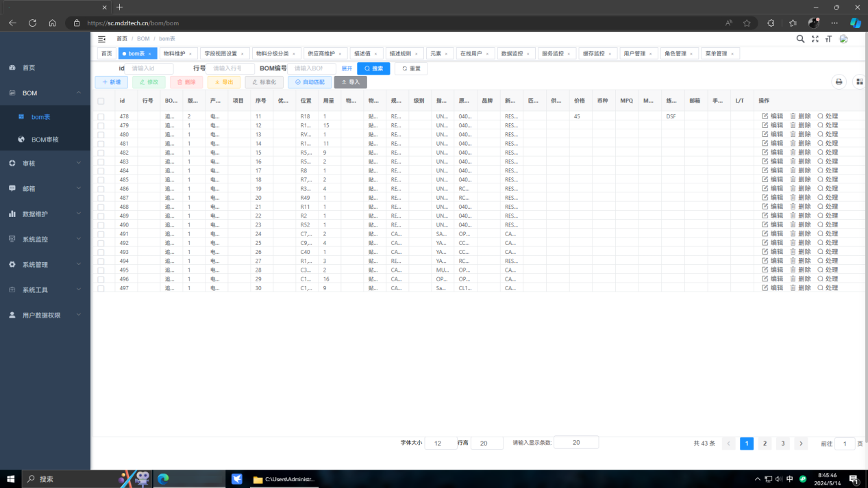Open the header search magnifier icon
This screenshot has height=488, width=868.
[800, 39]
